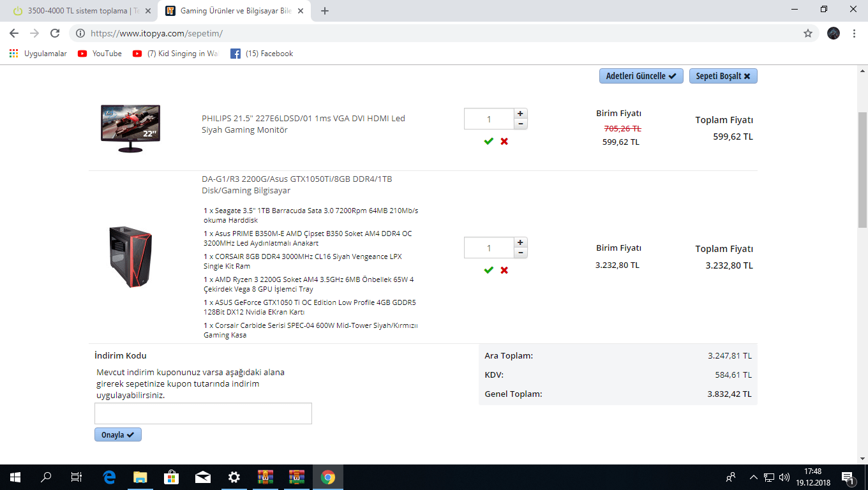
Task: Decrease the Philips monitor quantity
Action: point(521,124)
